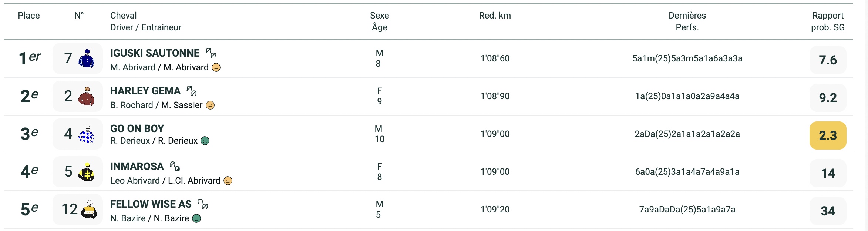
Task: Click the horseshoe icon beside Fellow Wise As
Action: 203,204
